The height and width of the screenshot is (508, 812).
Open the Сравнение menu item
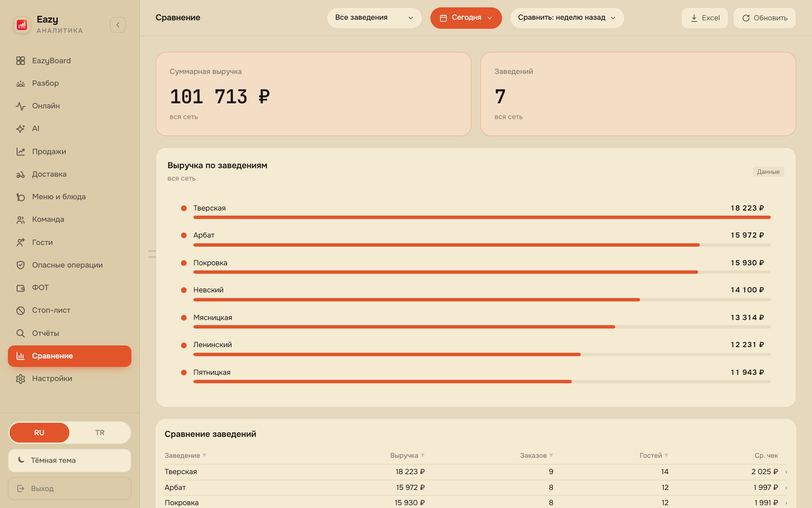[x=69, y=356]
